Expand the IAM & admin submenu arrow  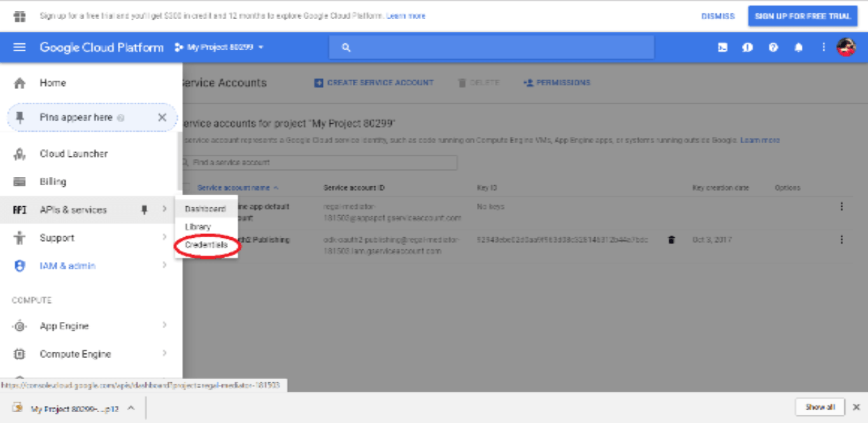tap(164, 265)
